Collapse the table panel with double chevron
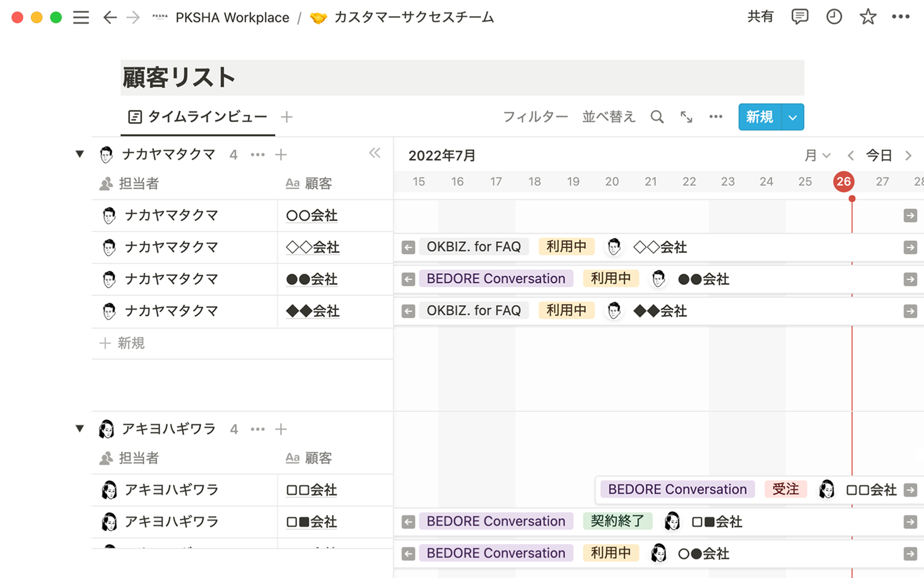 point(375,153)
